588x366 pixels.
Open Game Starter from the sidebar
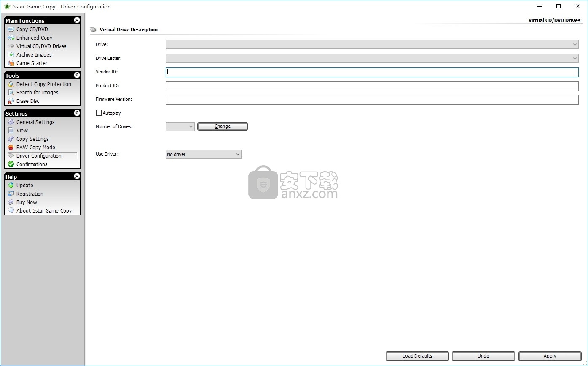(32, 63)
